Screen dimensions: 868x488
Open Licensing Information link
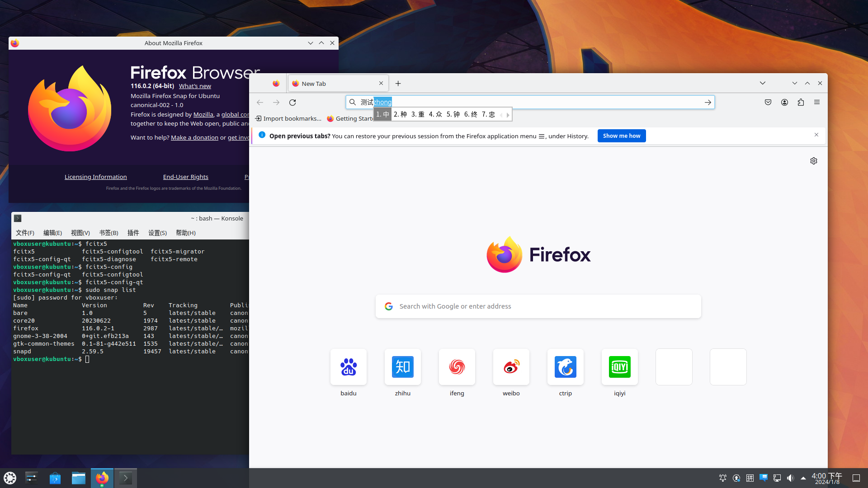click(95, 177)
